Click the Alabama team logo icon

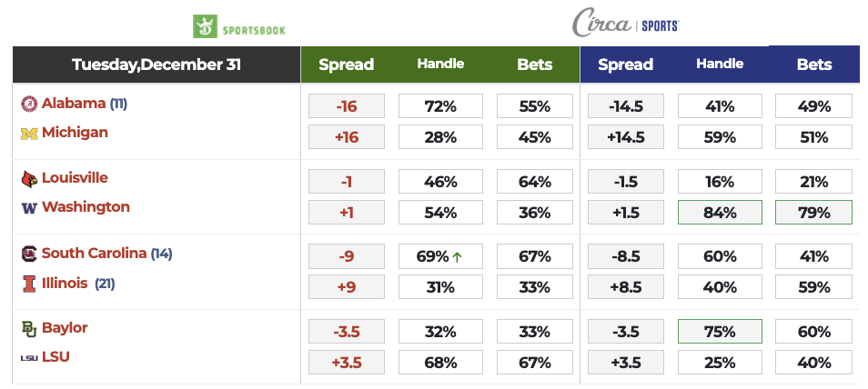pos(28,104)
